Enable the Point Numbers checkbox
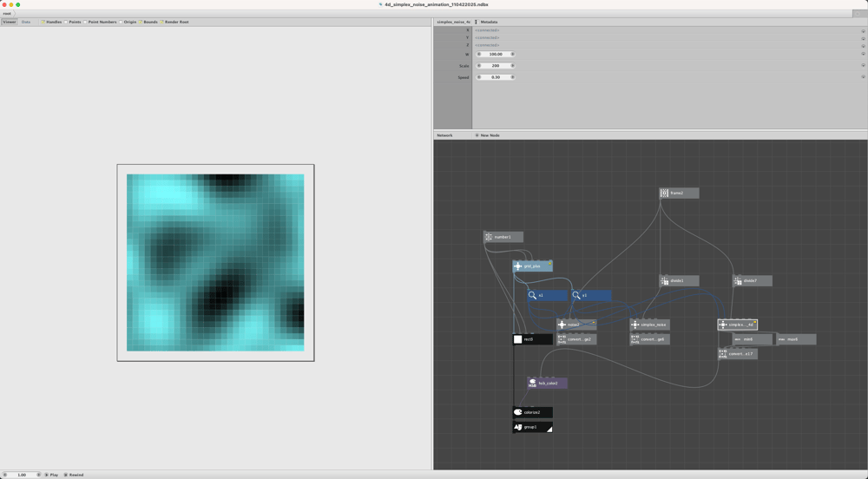868x479 pixels. [85, 22]
